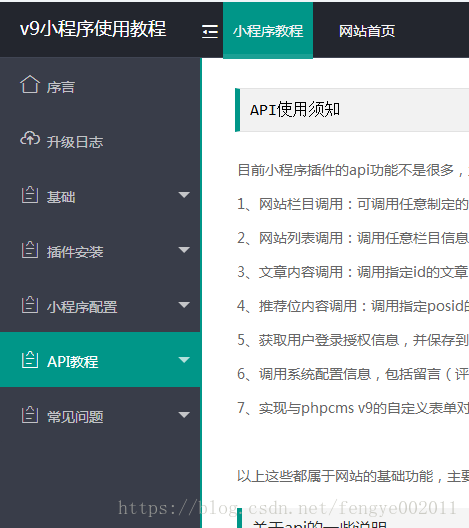This screenshot has width=469, height=528.
Task: Click the line starting 7、实现与phpcms v9
Action: pyautogui.click(x=353, y=408)
